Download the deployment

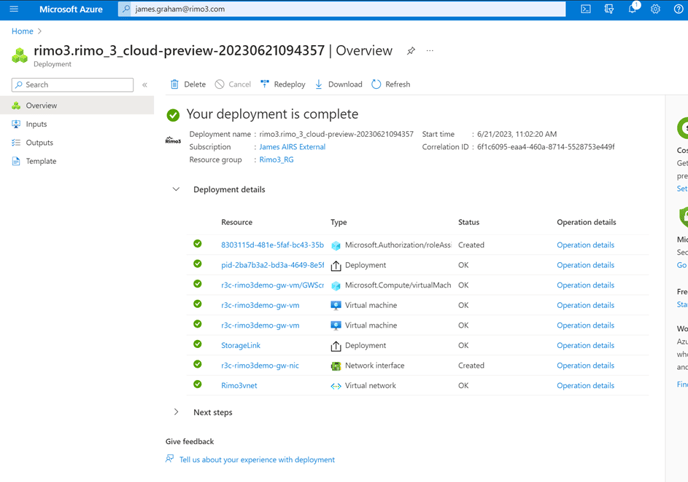click(338, 84)
